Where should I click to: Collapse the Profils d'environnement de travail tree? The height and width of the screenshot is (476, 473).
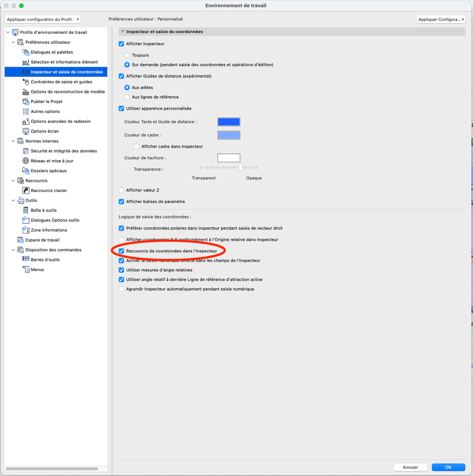coord(8,32)
